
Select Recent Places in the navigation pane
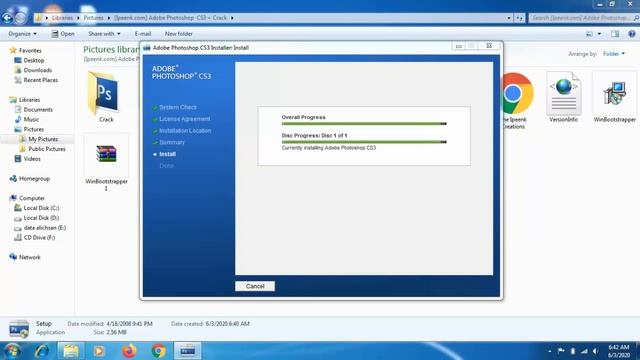[40, 80]
